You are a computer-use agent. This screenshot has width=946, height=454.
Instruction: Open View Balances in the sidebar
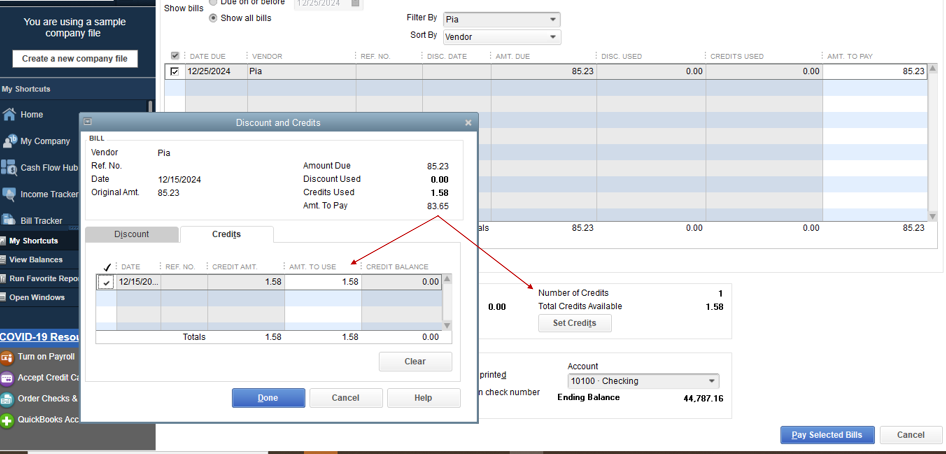point(36,260)
